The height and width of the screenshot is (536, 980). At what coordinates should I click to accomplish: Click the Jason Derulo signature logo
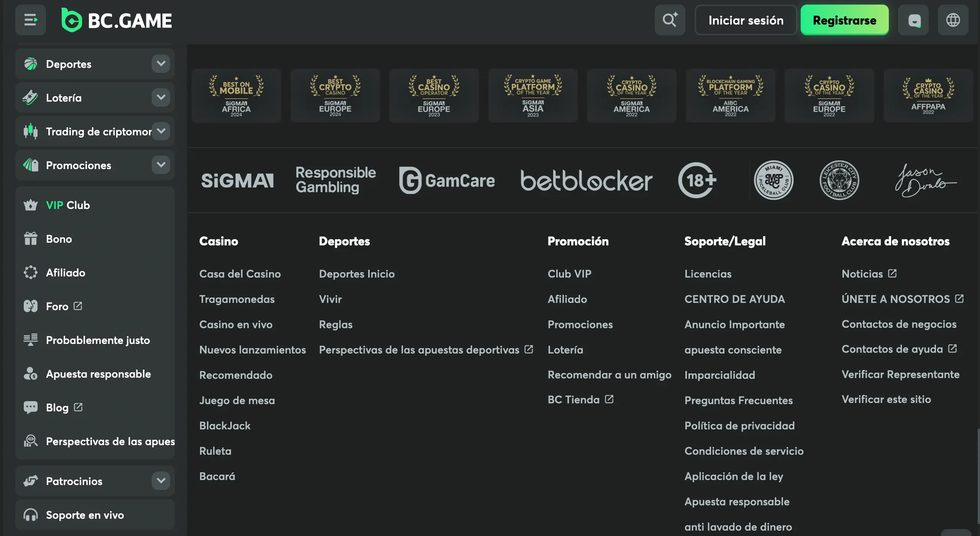(x=926, y=180)
